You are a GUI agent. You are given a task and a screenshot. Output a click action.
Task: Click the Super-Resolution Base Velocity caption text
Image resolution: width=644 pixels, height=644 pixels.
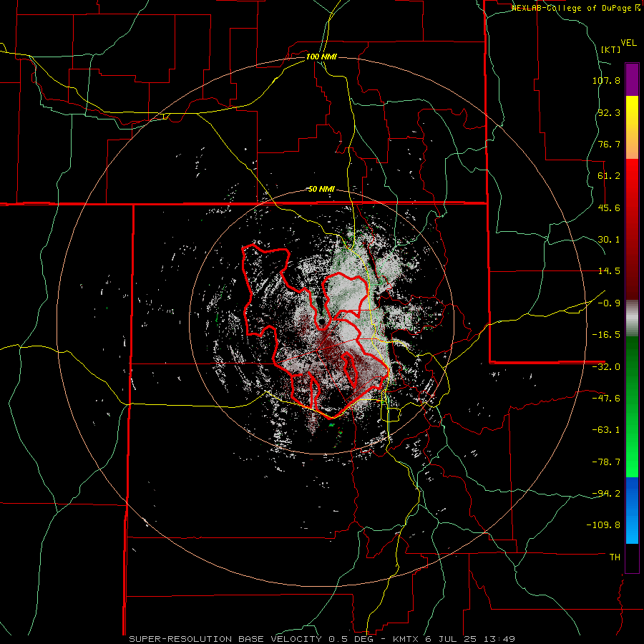(322, 639)
